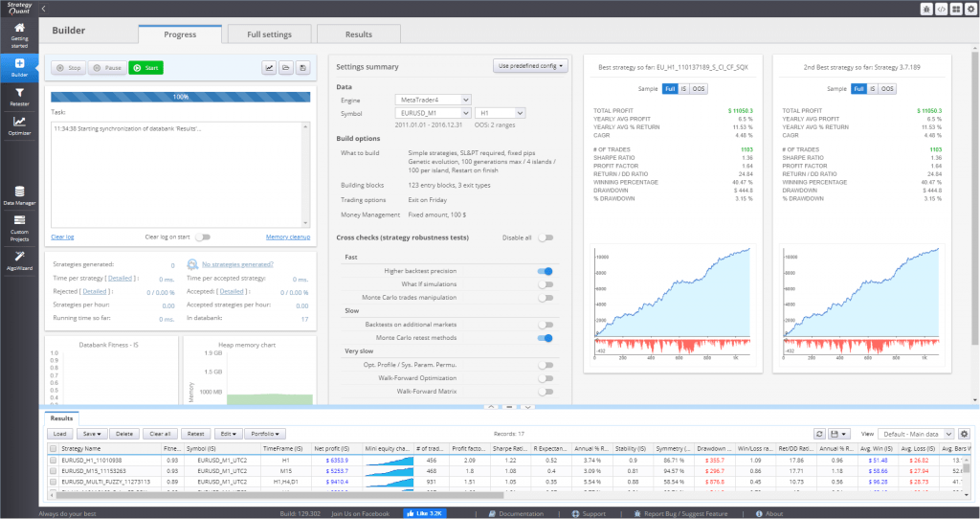Enable Clear log on start toggle
Screen dimensions: 980x519
tap(203, 237)
